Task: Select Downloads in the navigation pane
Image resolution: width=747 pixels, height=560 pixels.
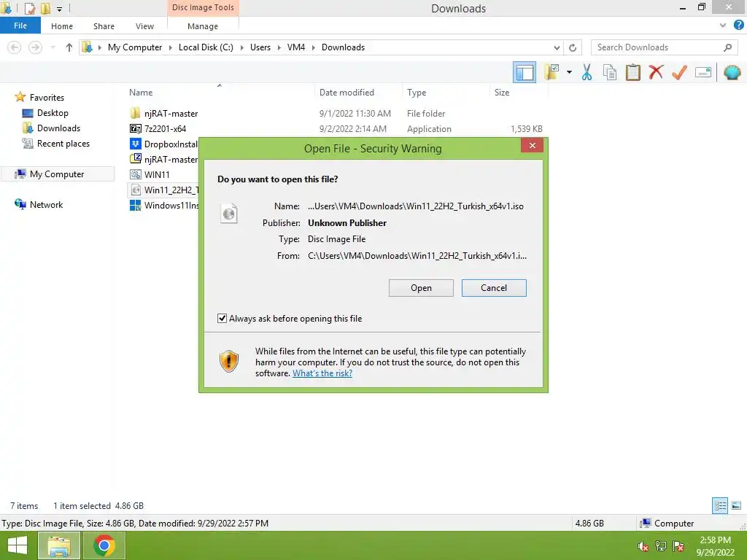Action: (58, 128)
